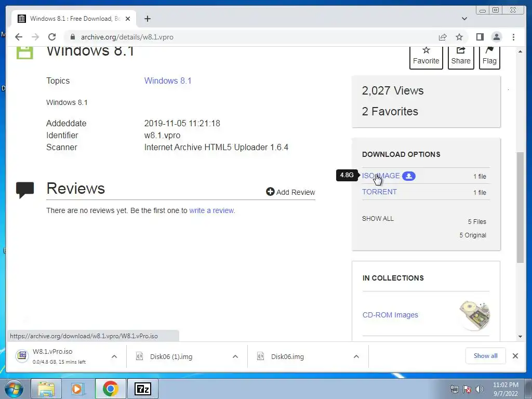
Task: Open CD-ROM Images collection
Action: [390, 315]
